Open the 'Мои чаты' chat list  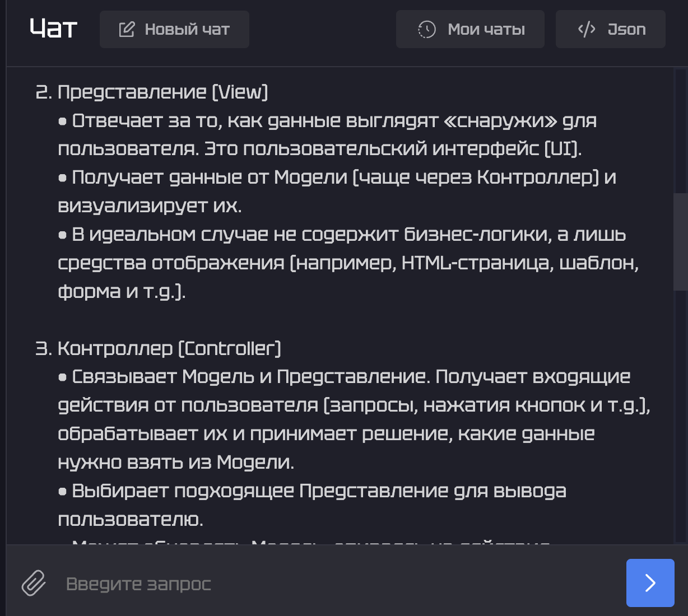click(x=486, y=29)
